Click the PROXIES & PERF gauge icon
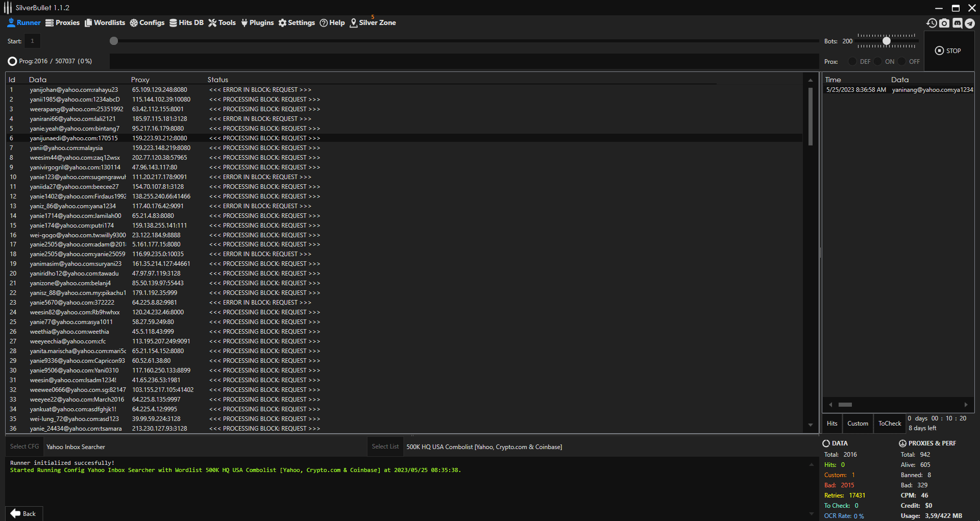This screenshot has height=521, width=980. click(x=902, y=443)
